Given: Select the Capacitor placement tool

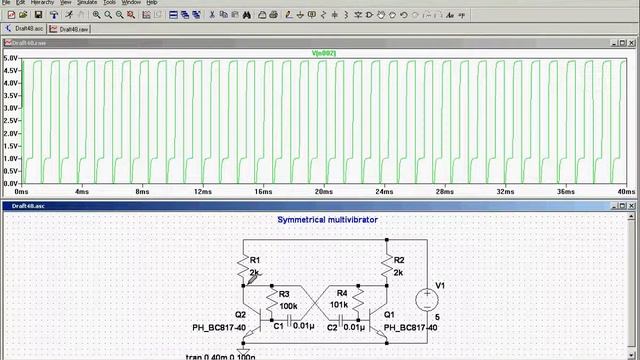Looking at the screenshot, I should coord(335,15).
